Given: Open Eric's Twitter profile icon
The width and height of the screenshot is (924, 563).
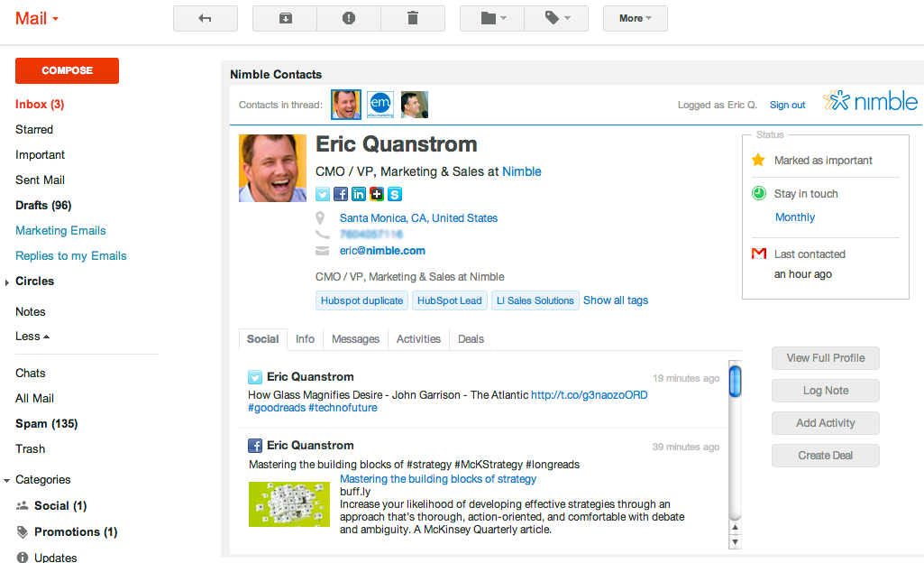Looking at the screenshot, I should (x=323, y=194).
